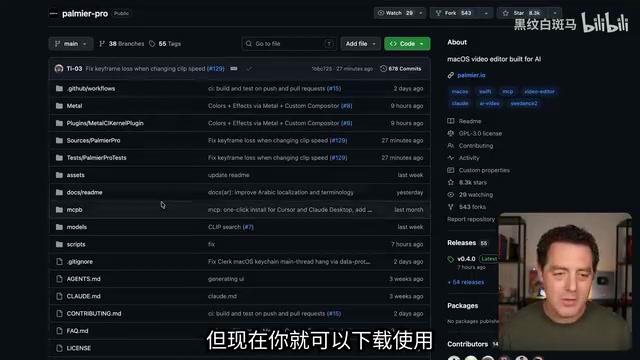640x360 pixels.
Task: Open the GPL-3.0 license link
Action: [x=480, y=133]
